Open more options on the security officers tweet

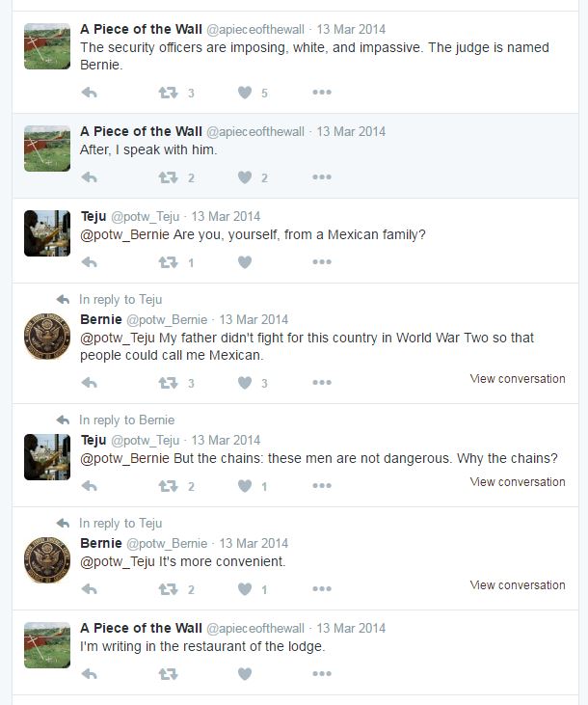pyautogui.click(x=322, y=93)
